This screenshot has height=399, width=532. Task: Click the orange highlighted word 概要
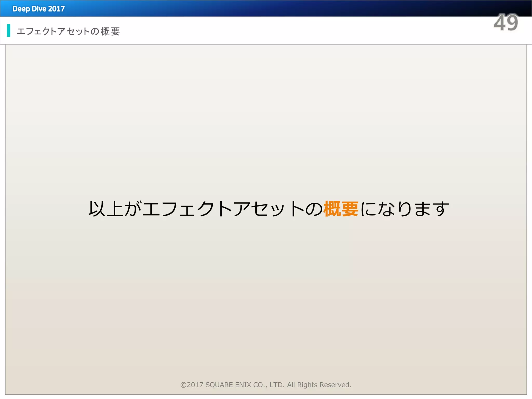click(341, 209)
